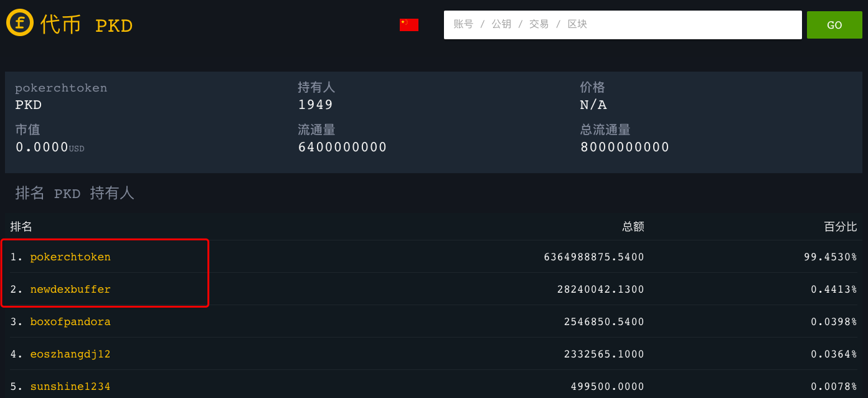This screenshot has width=868, height=398.
Task: Click the percentage 0.4413%
Action: coord(834,289)
